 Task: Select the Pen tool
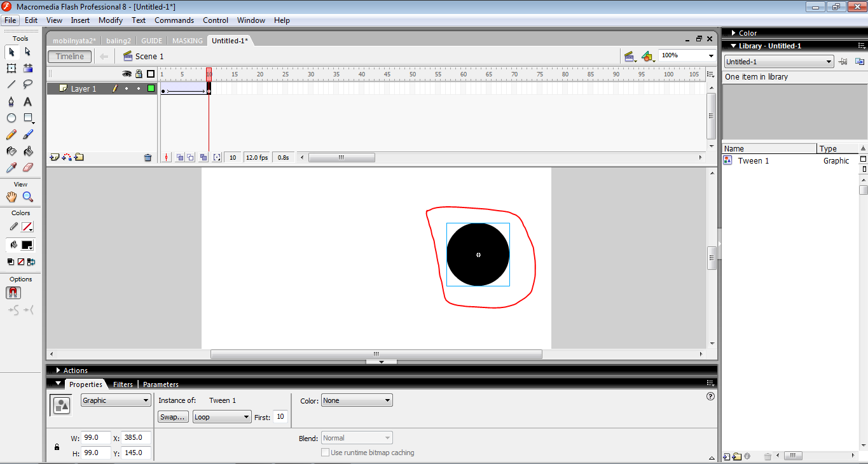[11, 101]
